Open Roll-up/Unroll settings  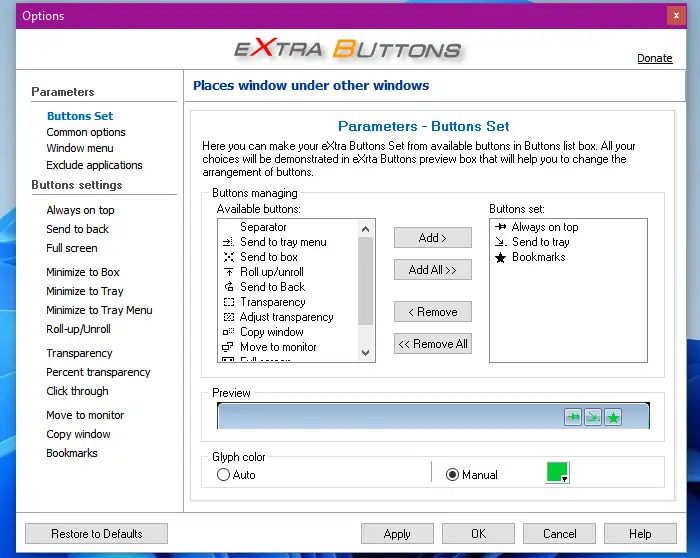pos(78,329)
